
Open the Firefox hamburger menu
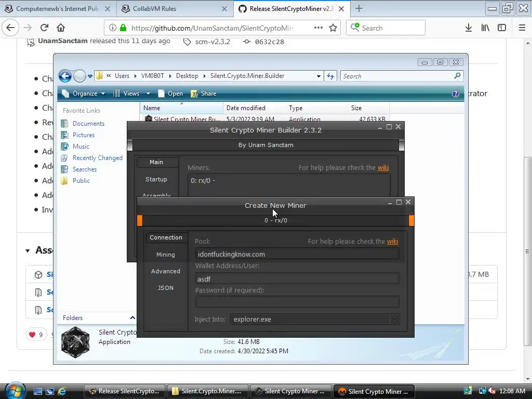(522, 28)
